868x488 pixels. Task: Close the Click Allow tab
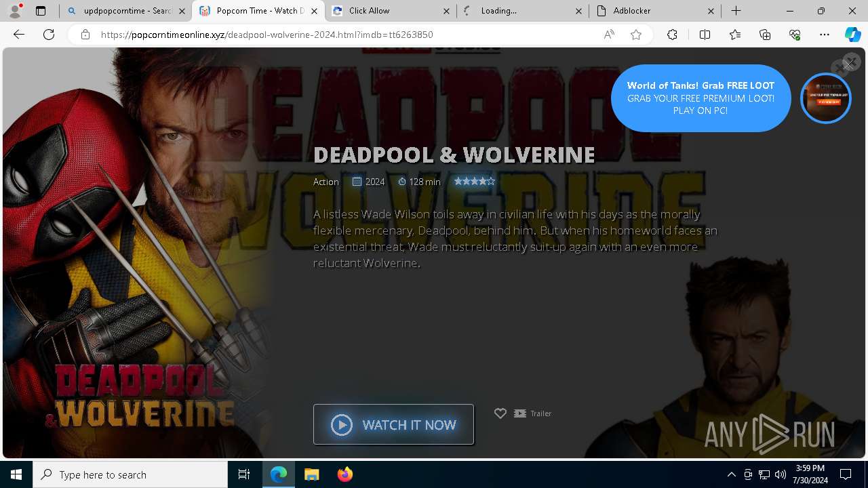click(x=446, y=11)
